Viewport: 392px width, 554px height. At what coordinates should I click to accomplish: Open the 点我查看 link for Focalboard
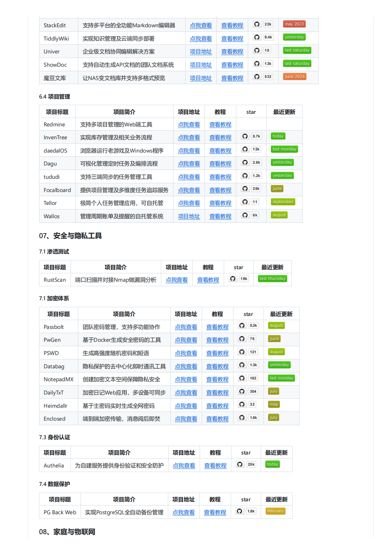click(189, 190)
